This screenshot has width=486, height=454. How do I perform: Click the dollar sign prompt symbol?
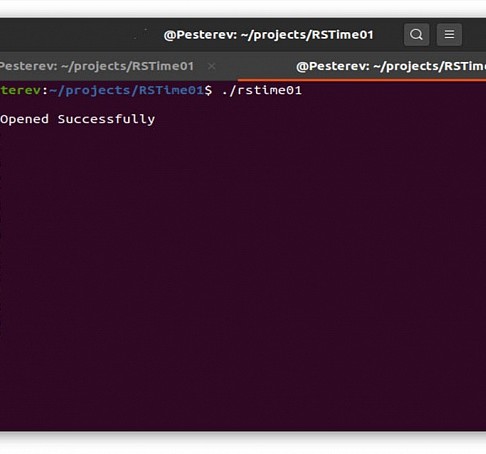[x=208, y=90]
